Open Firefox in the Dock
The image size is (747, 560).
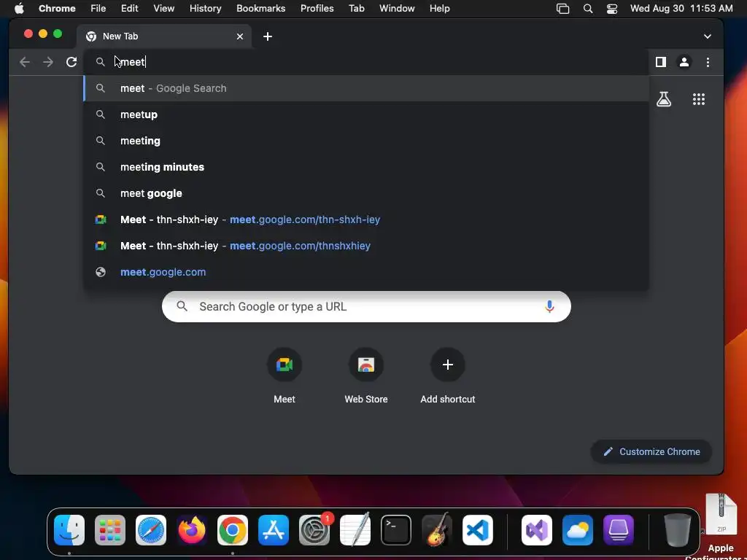click(192, 529)
